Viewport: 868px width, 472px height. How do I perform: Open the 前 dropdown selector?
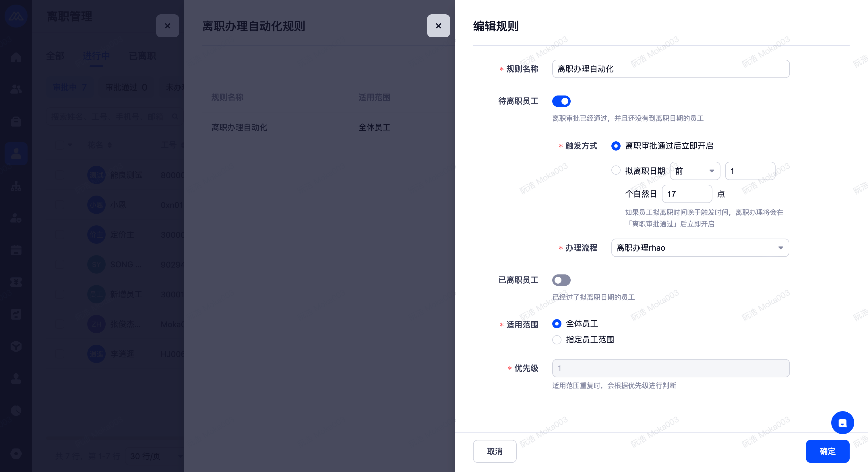click(x=694, y=171)
